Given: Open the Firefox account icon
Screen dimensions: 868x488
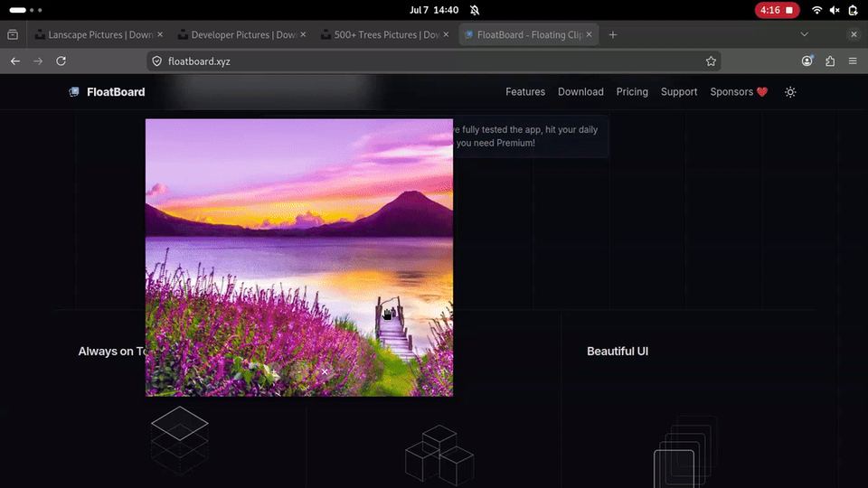Looking at the screenshot, I should 807,61.
